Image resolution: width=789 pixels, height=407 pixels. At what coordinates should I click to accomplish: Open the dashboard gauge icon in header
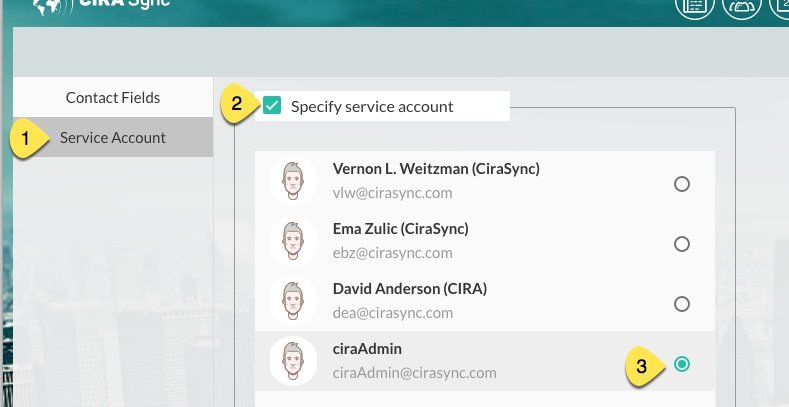pos(741,7)
